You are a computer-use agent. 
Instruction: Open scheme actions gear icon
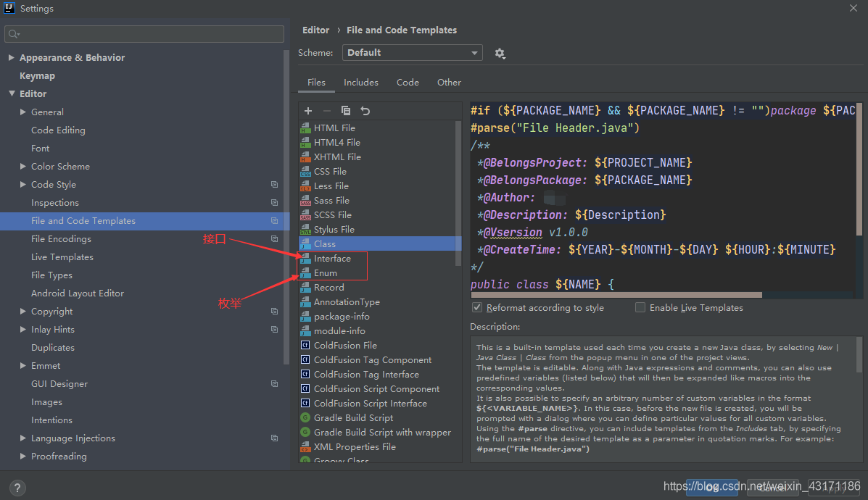pos(500,53)
